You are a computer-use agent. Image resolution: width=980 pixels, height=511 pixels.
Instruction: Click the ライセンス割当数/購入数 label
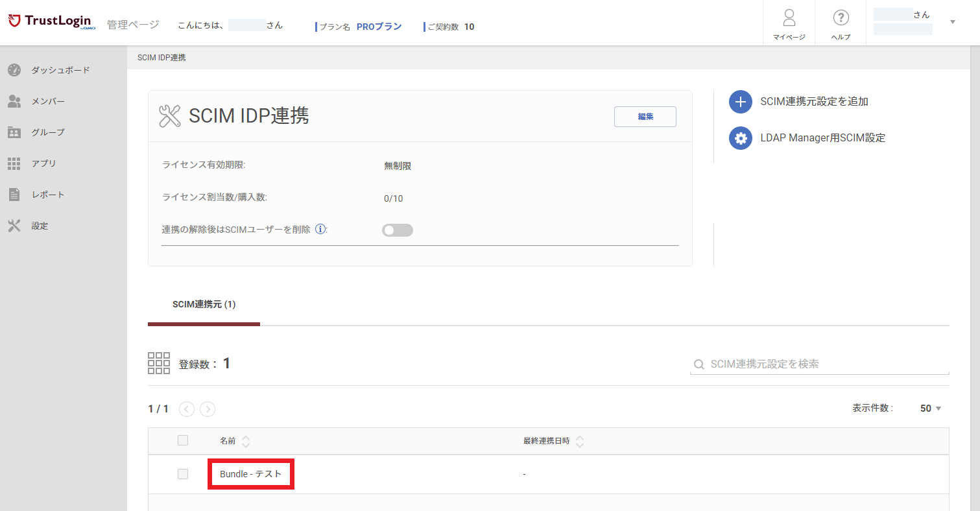click(x=215, y=197)
